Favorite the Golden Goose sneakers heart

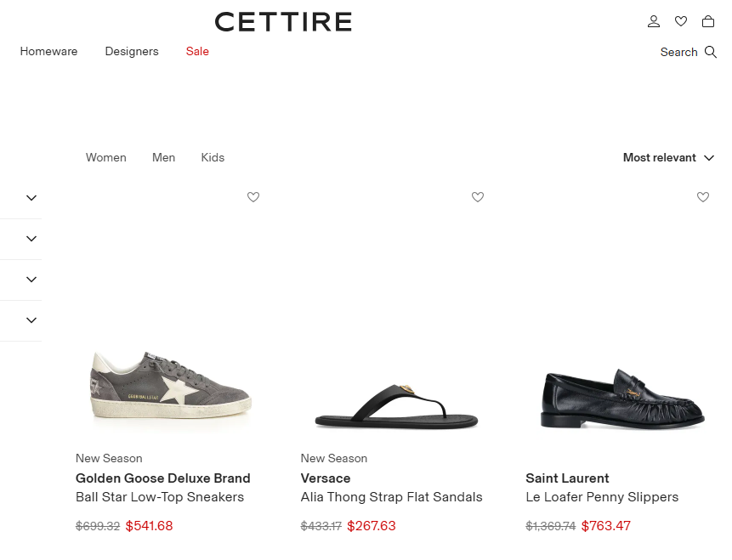tap(253, 197)
